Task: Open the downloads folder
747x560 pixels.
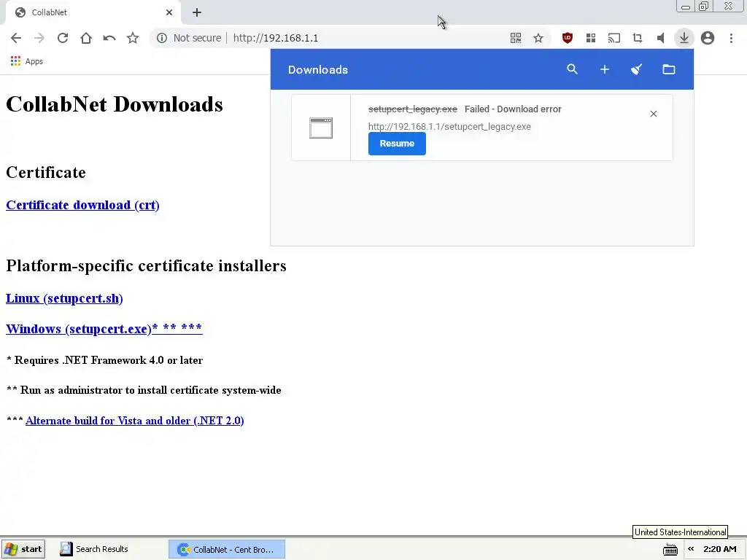Action: click(x=669, y=69)
